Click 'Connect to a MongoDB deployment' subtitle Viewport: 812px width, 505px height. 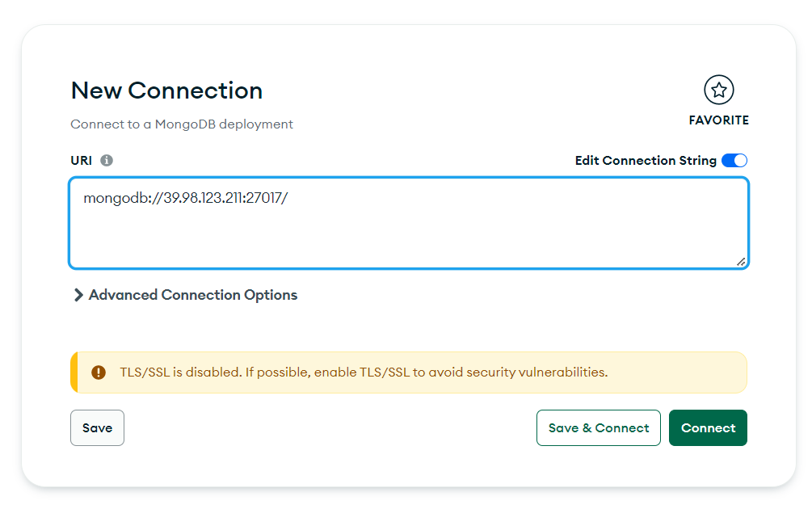click(182, 124)
